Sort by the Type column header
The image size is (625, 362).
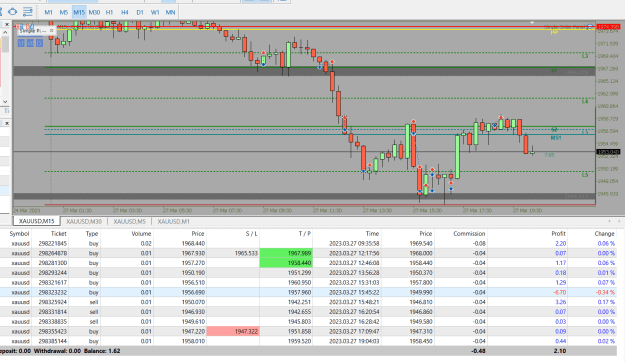[92, 234]
